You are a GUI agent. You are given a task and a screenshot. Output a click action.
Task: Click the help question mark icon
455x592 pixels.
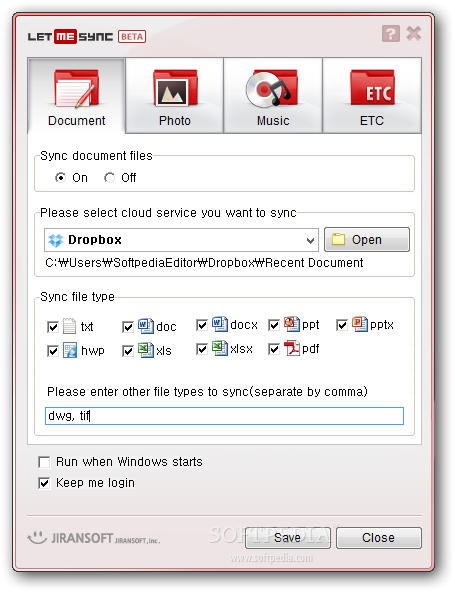391,34
